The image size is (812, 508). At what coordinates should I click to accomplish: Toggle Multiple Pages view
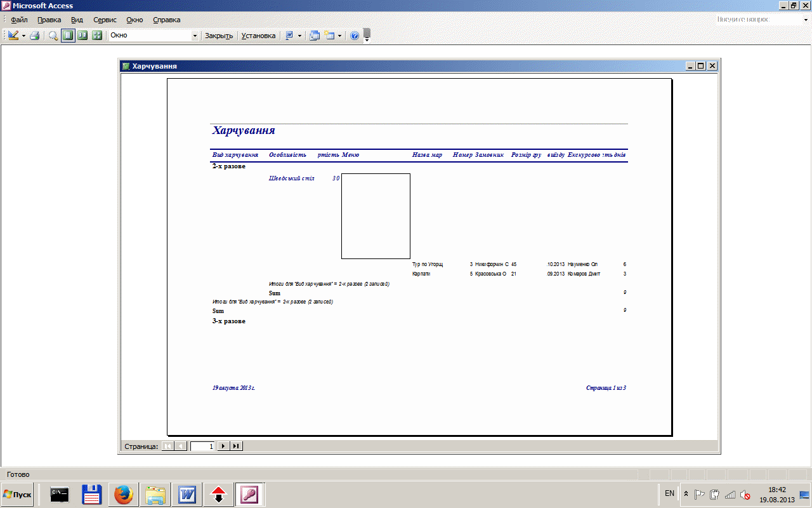(x=97, y=36)
